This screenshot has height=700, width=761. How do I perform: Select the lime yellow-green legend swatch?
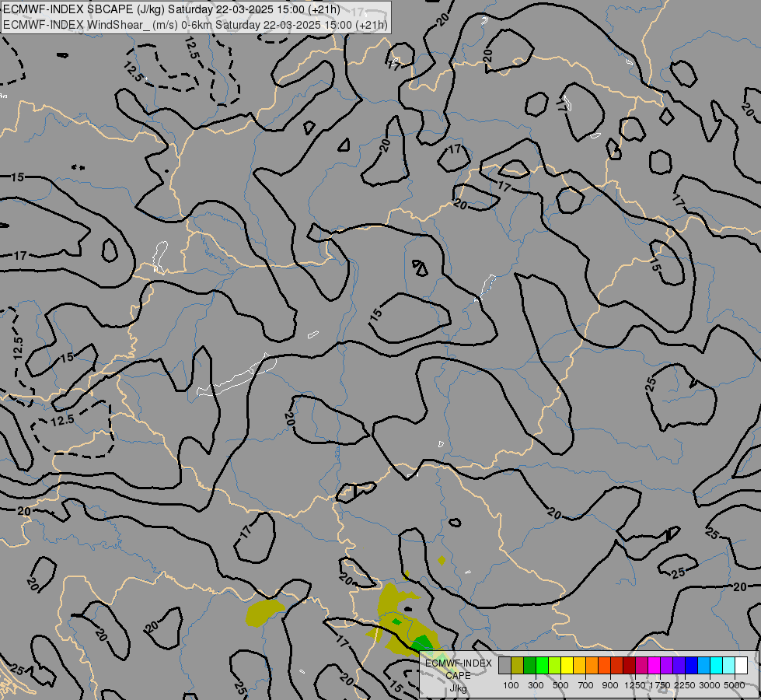point(555,666)
